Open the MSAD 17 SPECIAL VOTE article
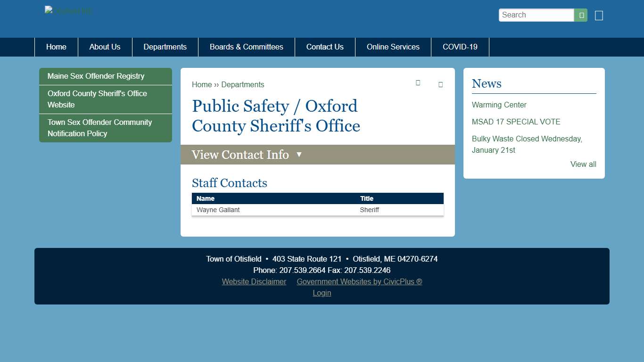The width and height of the screenshot is (644, 362). [x=516, y=122]
